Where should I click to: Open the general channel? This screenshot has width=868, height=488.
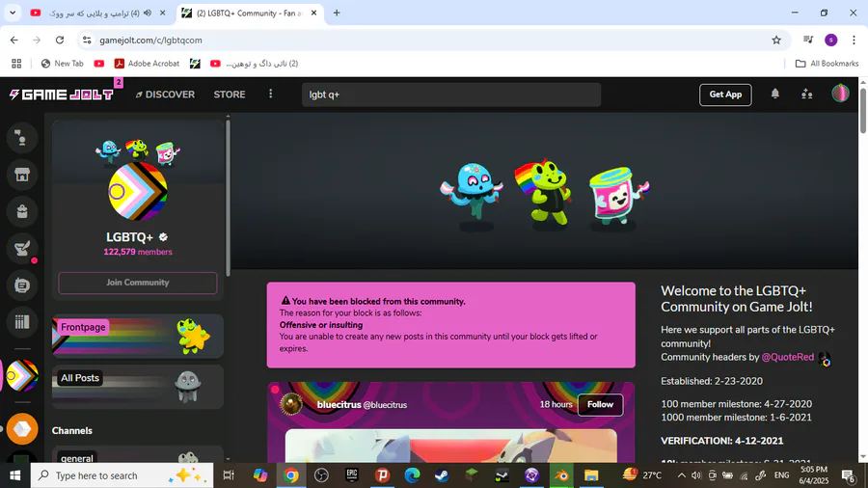(138, 455)
